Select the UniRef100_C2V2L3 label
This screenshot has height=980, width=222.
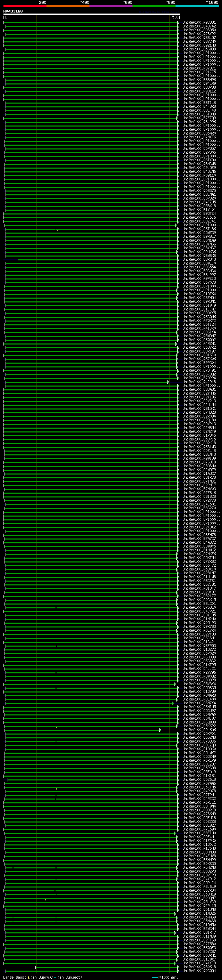click(199, 401)
